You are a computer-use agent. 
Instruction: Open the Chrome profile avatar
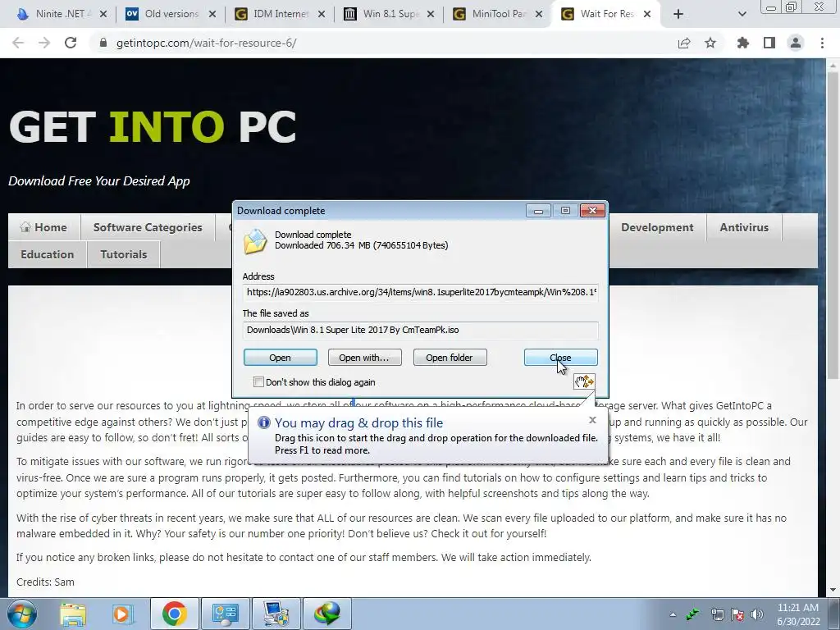(x=796, y=43)
